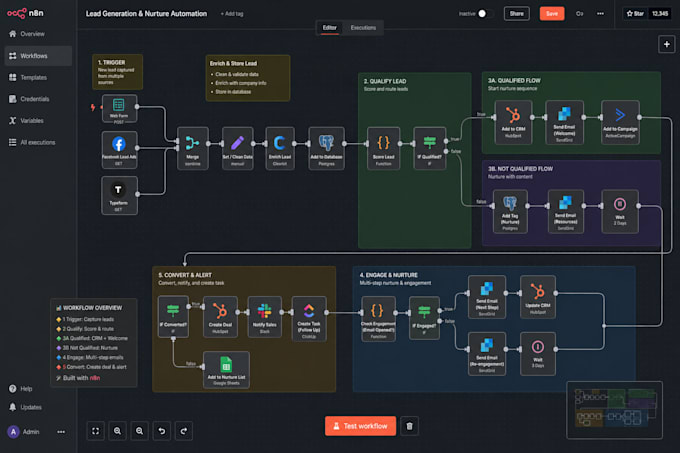Select the Add Tag (Nurture) Postgres node

[510, 211]
